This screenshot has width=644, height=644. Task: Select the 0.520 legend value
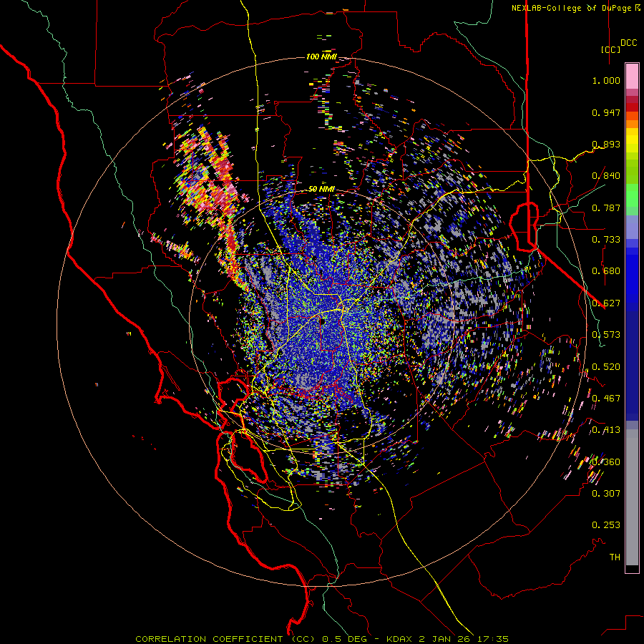(606, 367)
